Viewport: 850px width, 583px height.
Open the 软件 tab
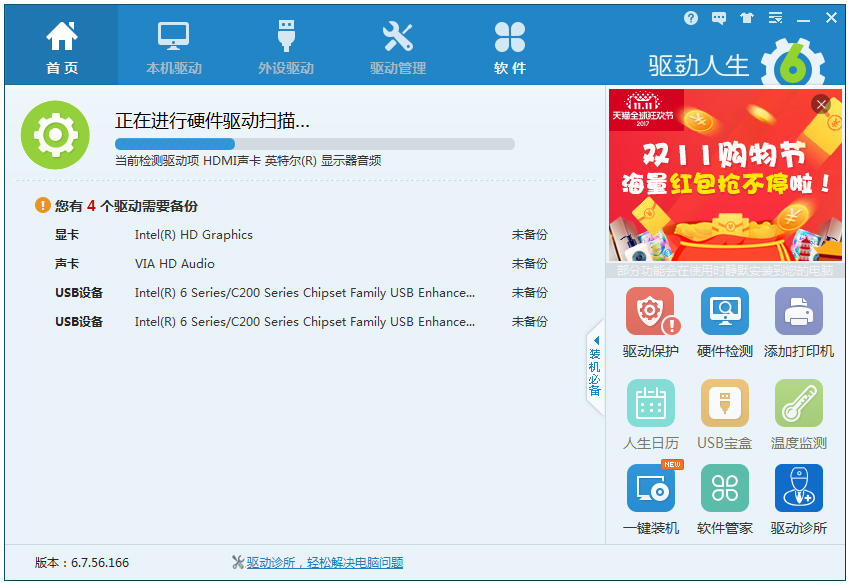tap(510, 47)
